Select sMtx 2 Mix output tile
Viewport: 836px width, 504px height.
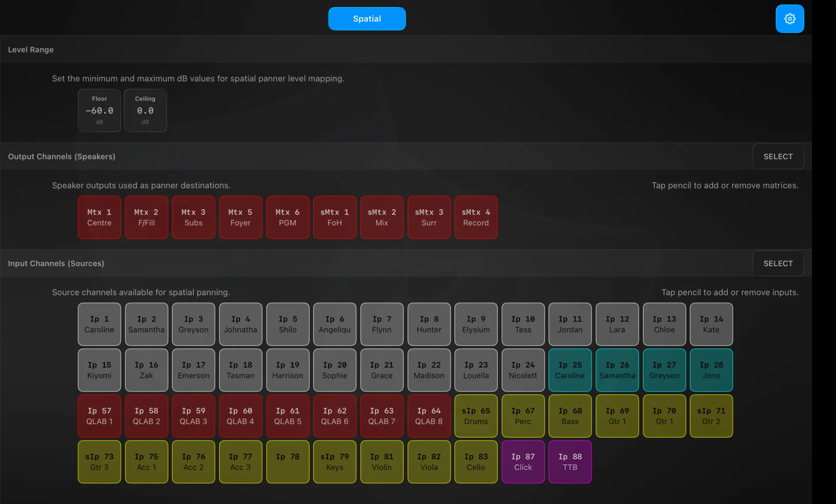(x=382, y=217)
